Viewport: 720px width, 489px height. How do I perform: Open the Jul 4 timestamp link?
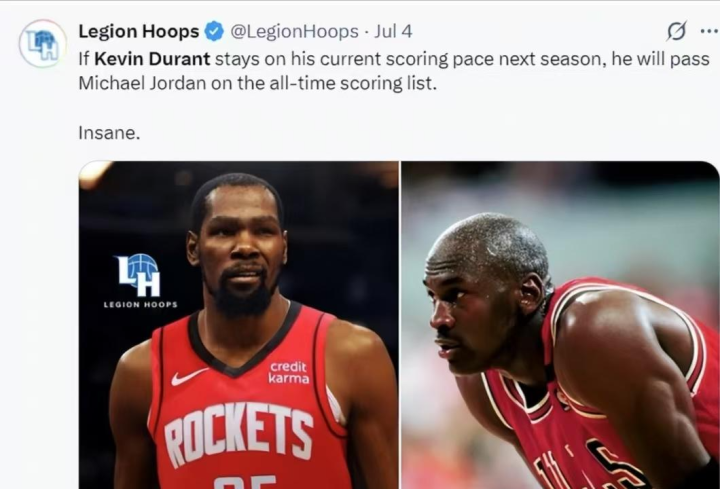pyautogui.click(x=393, y=31)
